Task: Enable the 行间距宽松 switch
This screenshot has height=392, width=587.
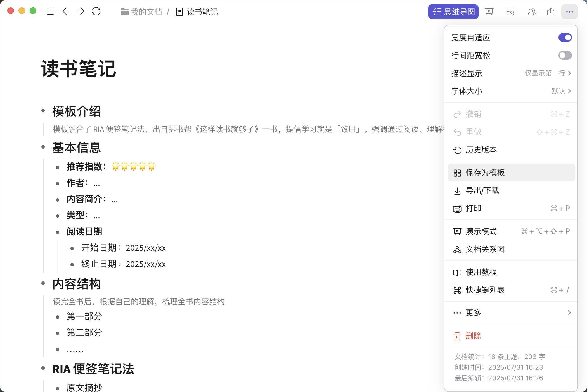Action: point(565,55)
